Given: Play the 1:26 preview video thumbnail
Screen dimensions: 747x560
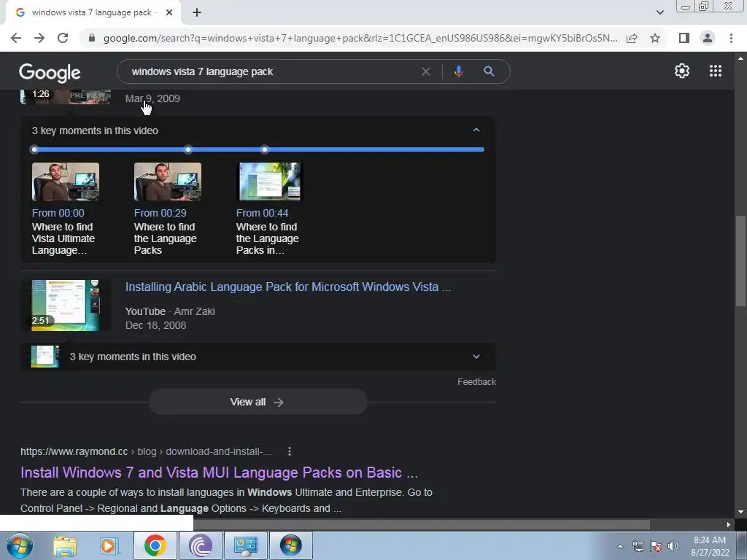Looking at the screenshot, I should [66, 96].
